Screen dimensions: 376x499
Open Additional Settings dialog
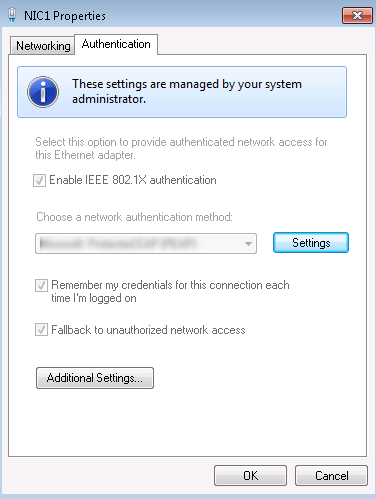tap(95, 378)
